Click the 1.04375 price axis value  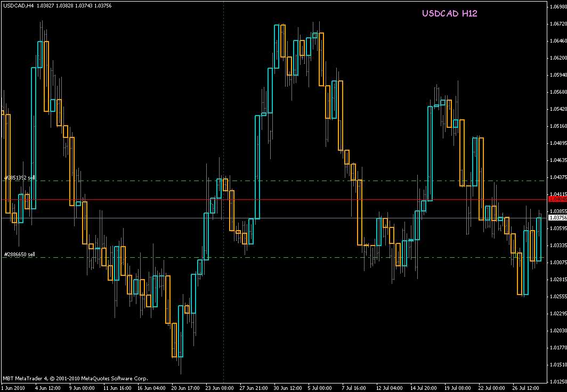click(558, 177)
